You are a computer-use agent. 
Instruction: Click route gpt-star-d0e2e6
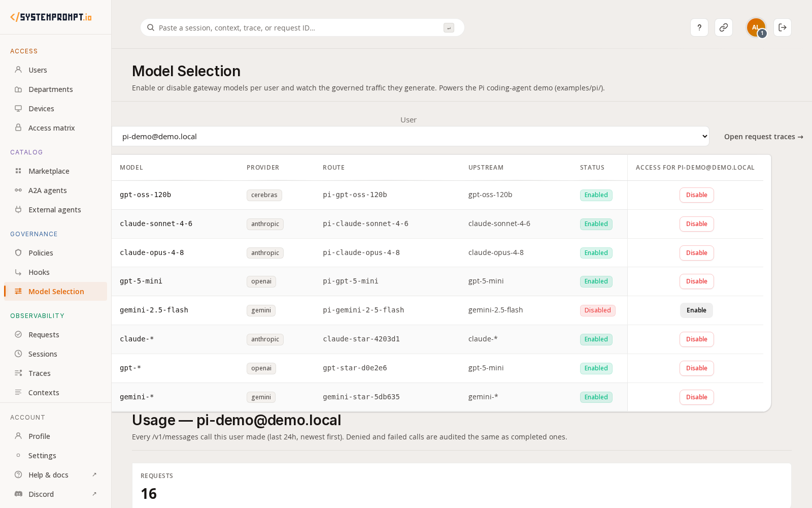(355, 368)
